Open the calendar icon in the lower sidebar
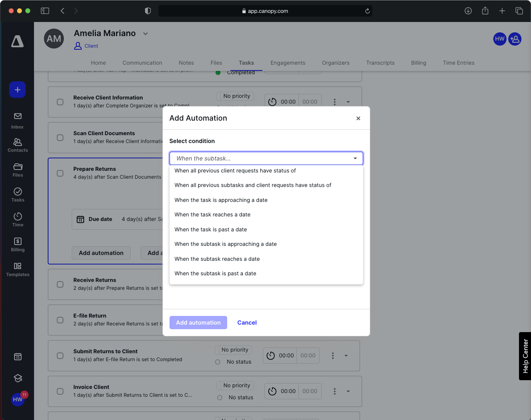 click(17, 356)
